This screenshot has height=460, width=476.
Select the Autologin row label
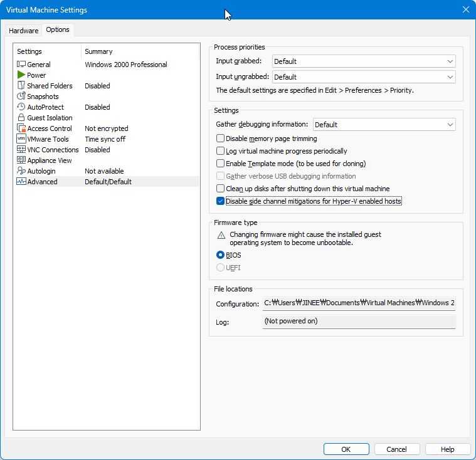coord(41,171)
